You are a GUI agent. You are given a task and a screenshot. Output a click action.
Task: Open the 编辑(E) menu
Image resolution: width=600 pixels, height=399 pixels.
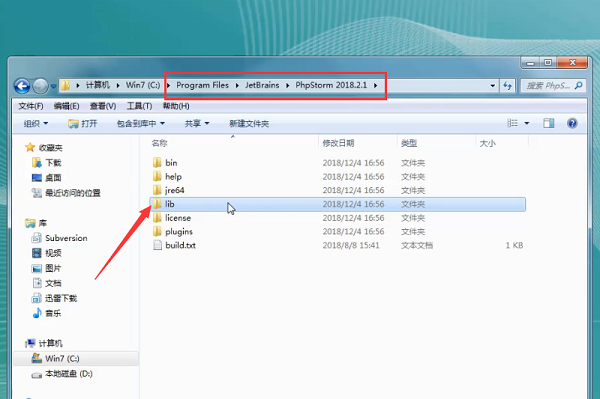67,106
